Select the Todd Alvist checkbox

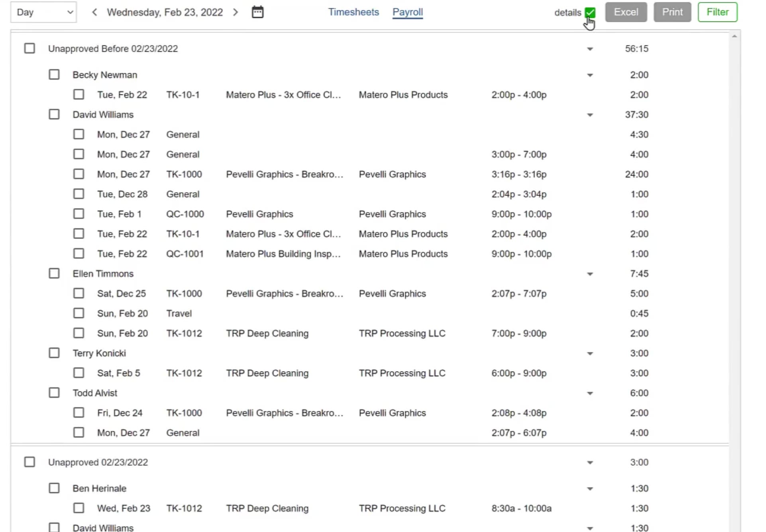click(54, 393)
